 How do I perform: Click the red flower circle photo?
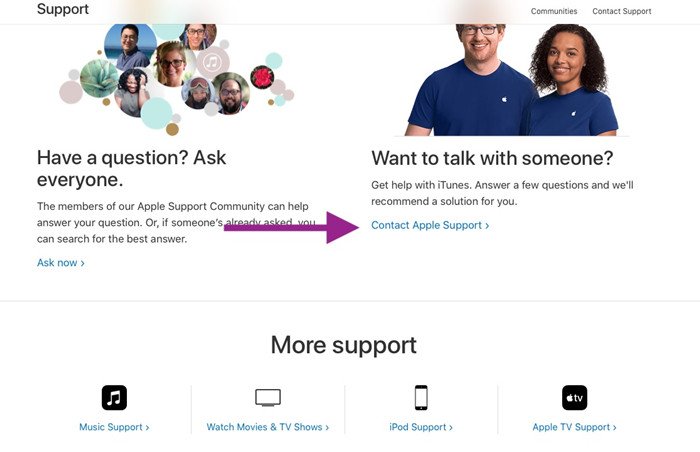pos(262,77)
